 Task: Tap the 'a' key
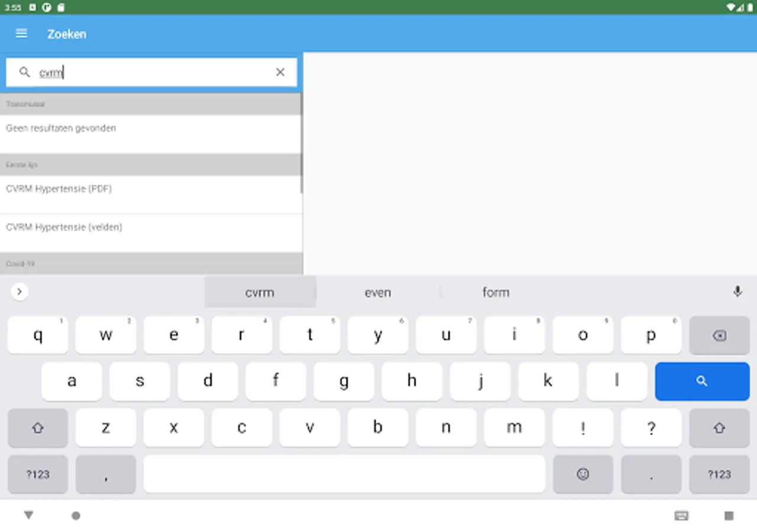click(x=72, y=381)
